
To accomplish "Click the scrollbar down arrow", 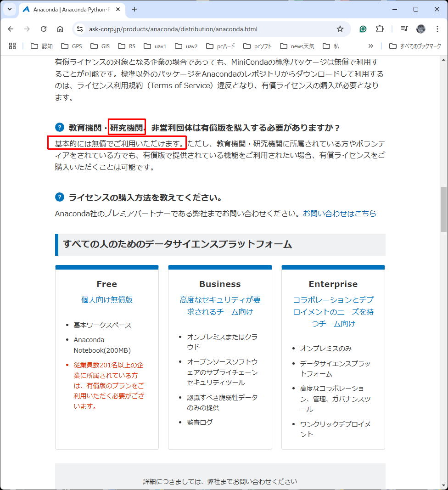I will [x=443, y=486].
